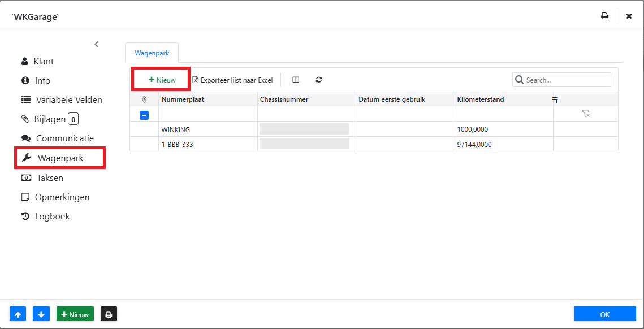Collapse the left sidebar with the chevron
This screenshot has height=329, width=644.
[x=96, y=44]
